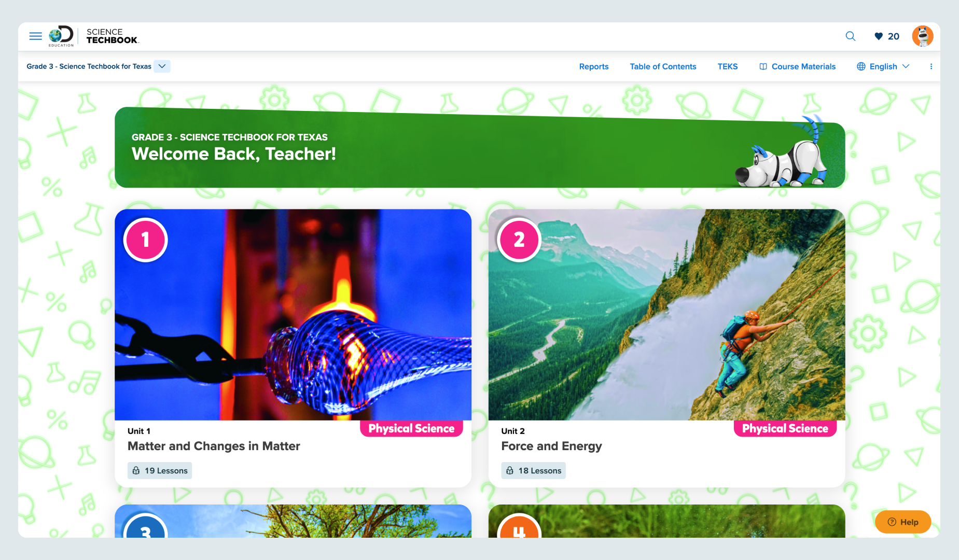Click the lock icon beside 19 Lessons
Screen dimensions: 959x560
[x=136, y=471]
